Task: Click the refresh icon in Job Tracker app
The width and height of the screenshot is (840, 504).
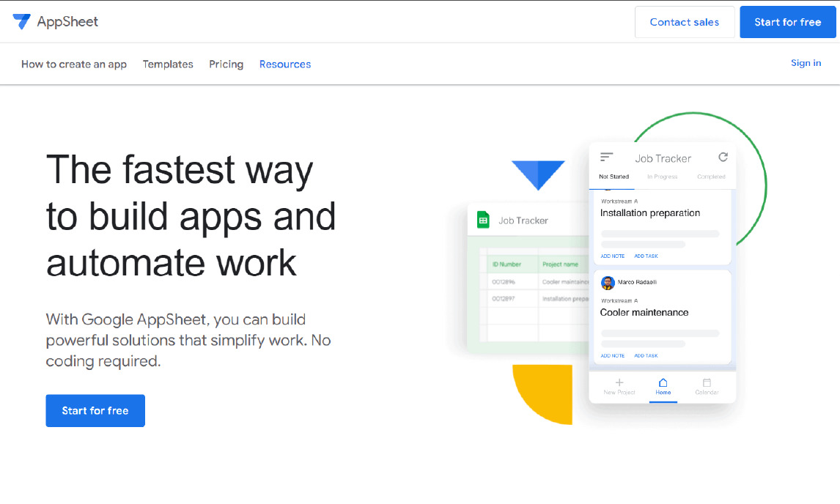Action: click(x=723, y=157)
